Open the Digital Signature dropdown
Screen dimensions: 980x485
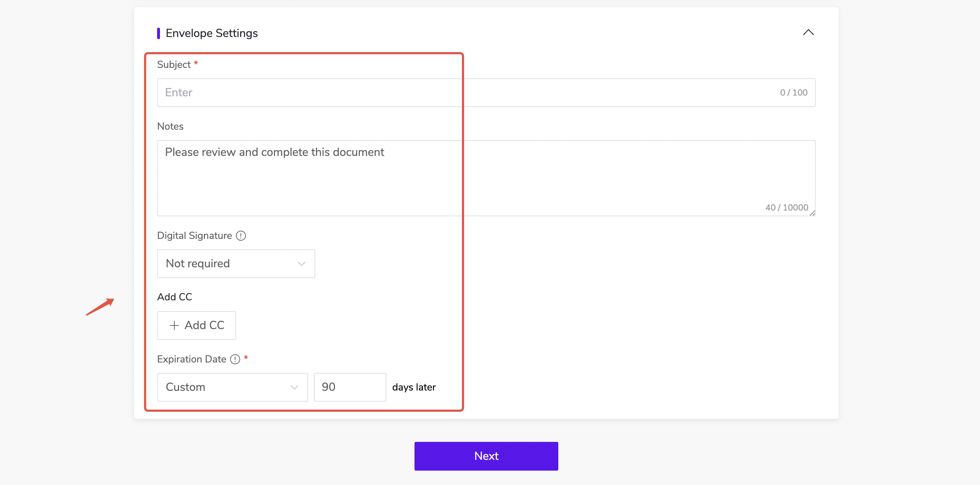236,264
